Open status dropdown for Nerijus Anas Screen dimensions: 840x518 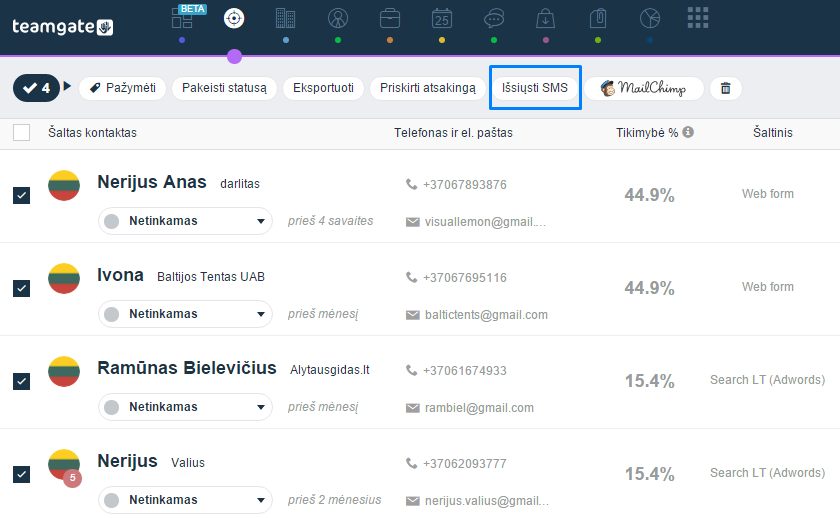pos(185,221)
